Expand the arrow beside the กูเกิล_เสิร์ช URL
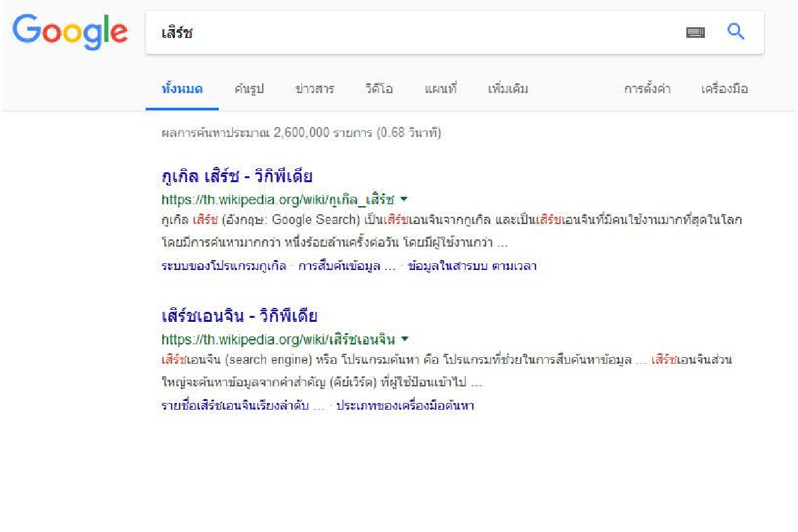The width and height of the screenshot is (798, 532). 404,199
